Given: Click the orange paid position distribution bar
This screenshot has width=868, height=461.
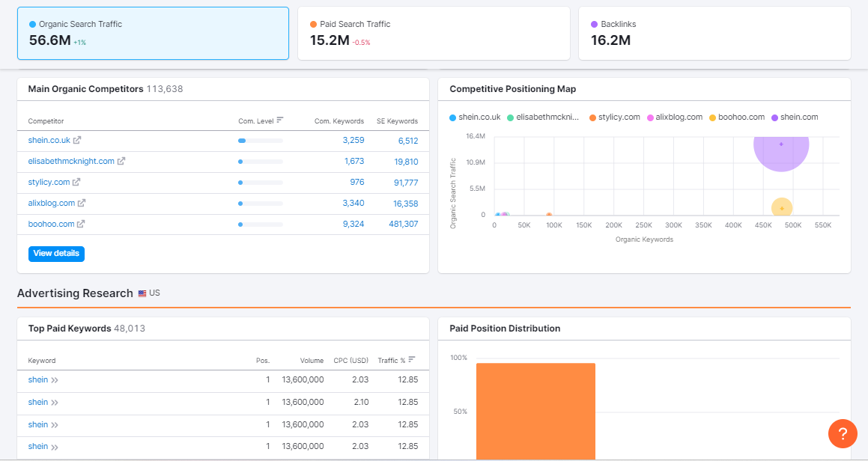Looking at the screenshot, I should coord(535,410).
